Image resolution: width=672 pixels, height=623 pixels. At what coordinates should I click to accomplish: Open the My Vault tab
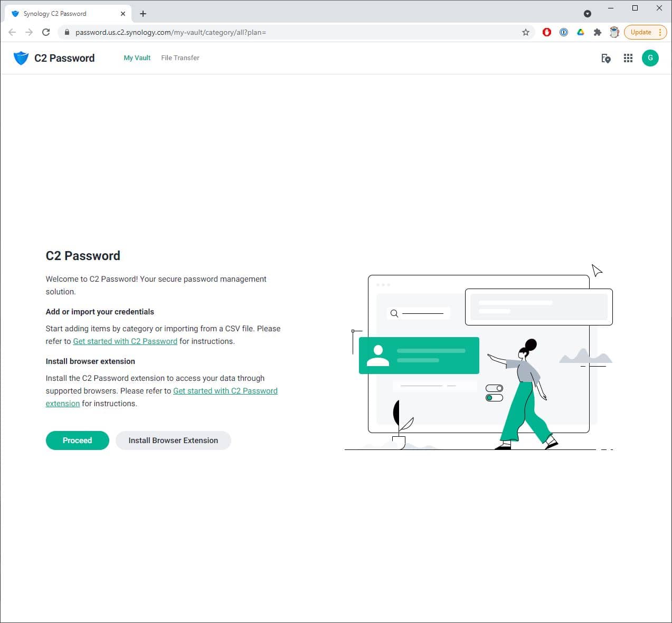pos(137,58)
